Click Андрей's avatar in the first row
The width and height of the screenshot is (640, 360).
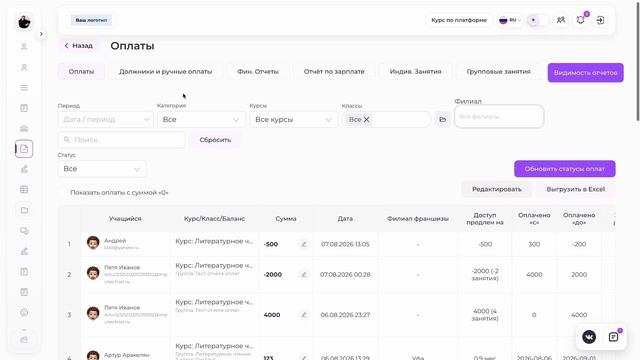click(93, 242)
